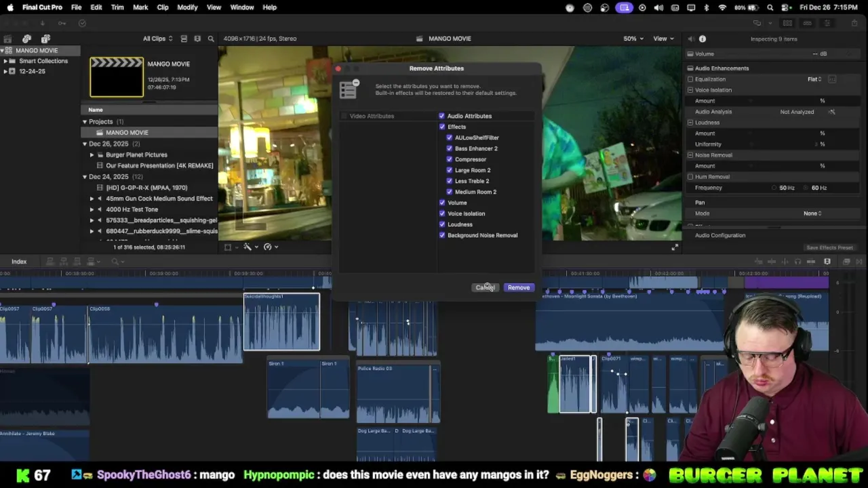Open Wi-Fi status menu

point(722,7)
